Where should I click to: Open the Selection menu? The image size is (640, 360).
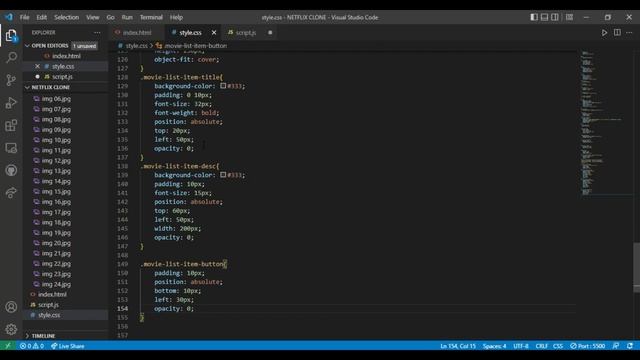tap(67, 17)
